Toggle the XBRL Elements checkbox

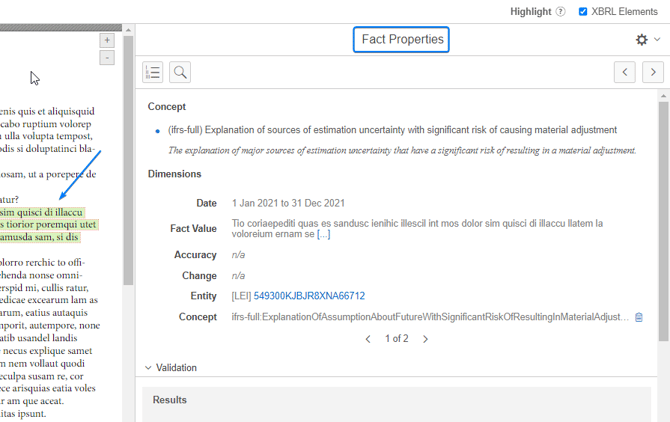click(x=584, y=12)
